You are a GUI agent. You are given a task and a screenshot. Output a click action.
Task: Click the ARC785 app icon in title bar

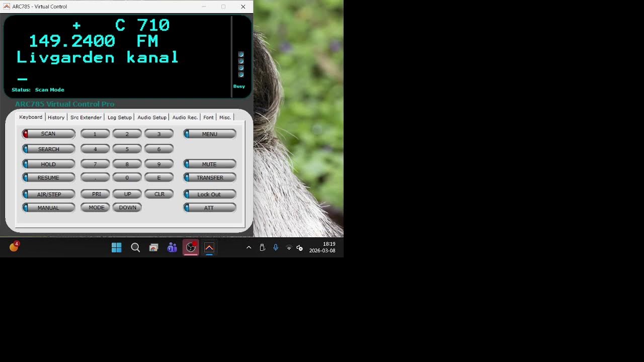7,7
